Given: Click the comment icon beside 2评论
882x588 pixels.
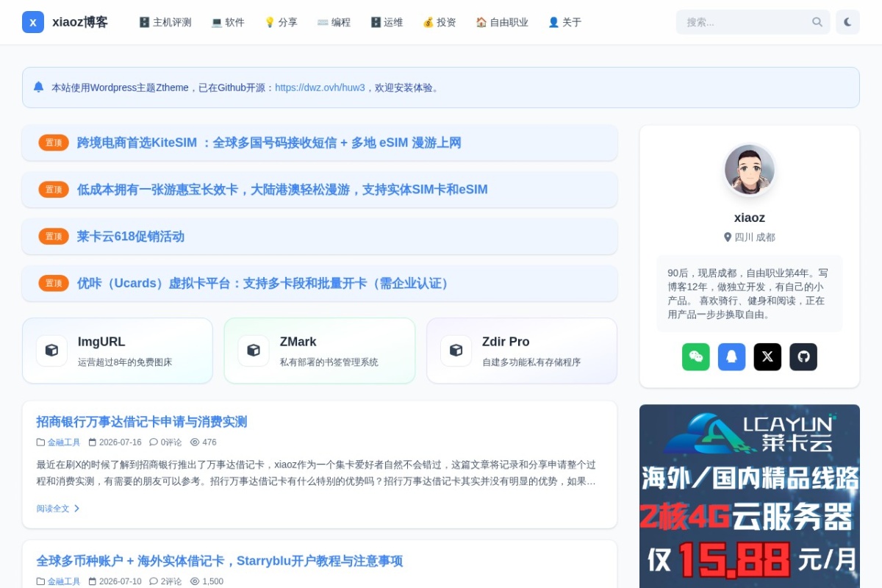Looking at the screenshot, I should pyautogui.click(x=154, y=581).
